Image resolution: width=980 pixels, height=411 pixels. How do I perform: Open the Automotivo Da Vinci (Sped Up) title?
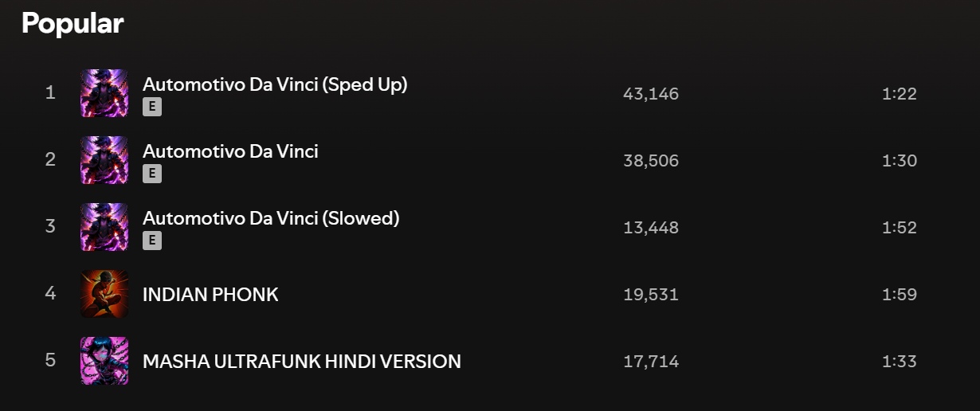[x=275, y=84]
